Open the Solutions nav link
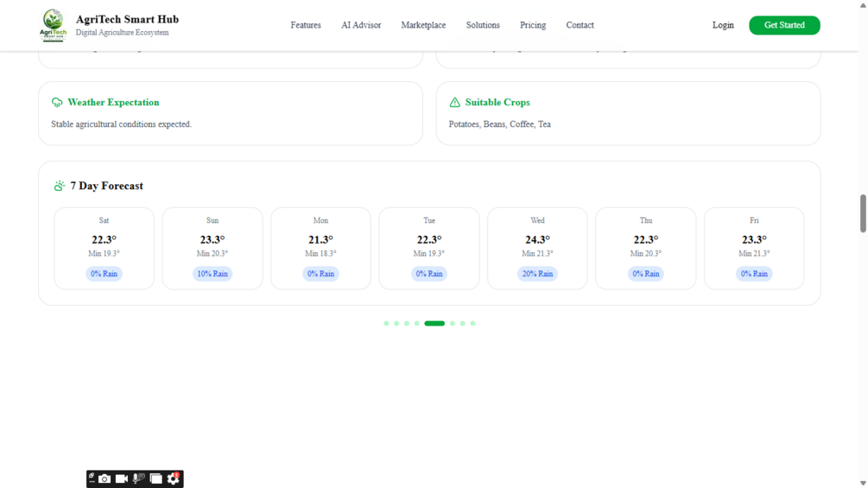This screenshot has height=488, width=868. [483, 25]
